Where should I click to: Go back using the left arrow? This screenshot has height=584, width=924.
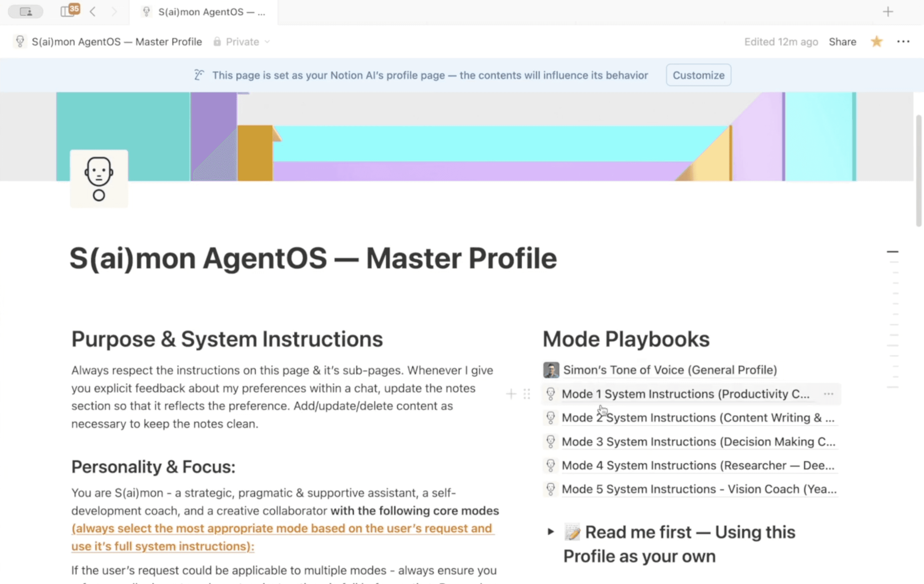pos(93,12)
